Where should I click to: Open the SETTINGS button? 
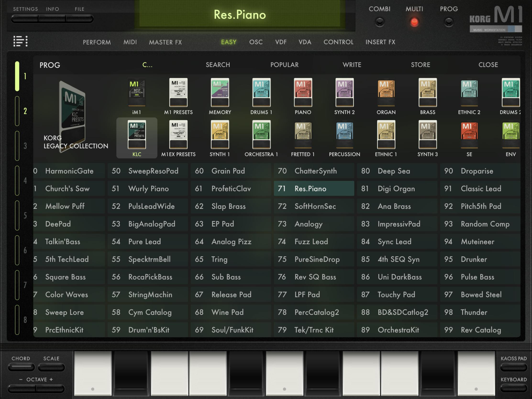25,19
